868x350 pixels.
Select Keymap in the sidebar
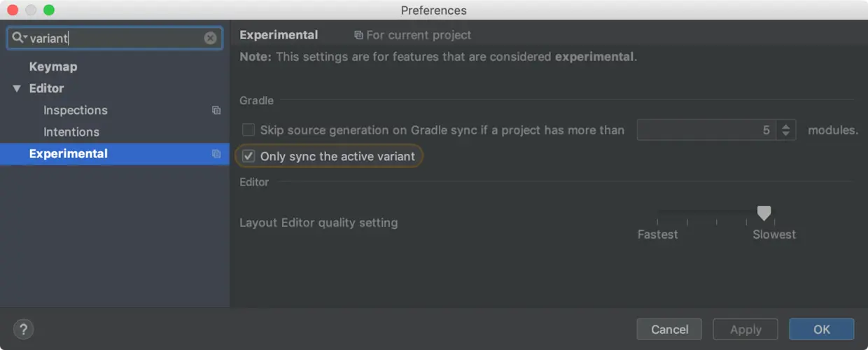click(53, 67)
